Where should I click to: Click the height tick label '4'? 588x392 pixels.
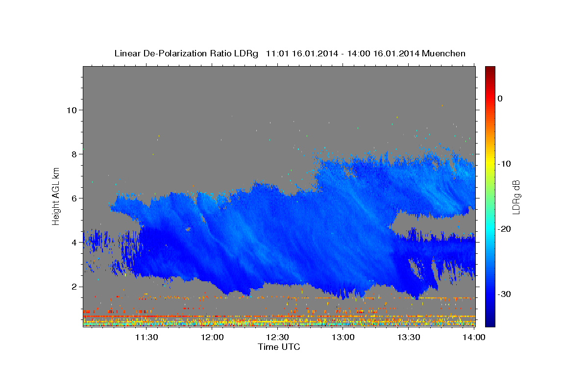pos(73,242)
